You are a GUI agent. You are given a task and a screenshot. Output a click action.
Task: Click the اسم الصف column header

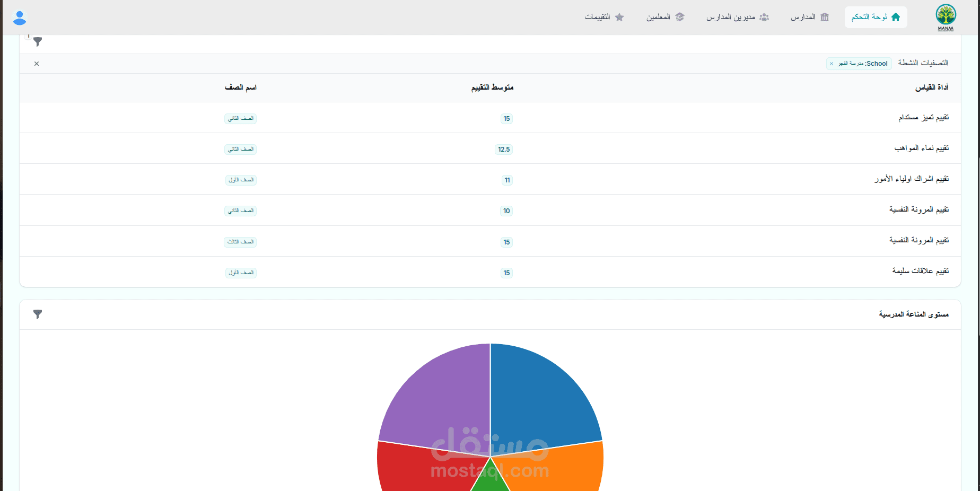point(241,87)
